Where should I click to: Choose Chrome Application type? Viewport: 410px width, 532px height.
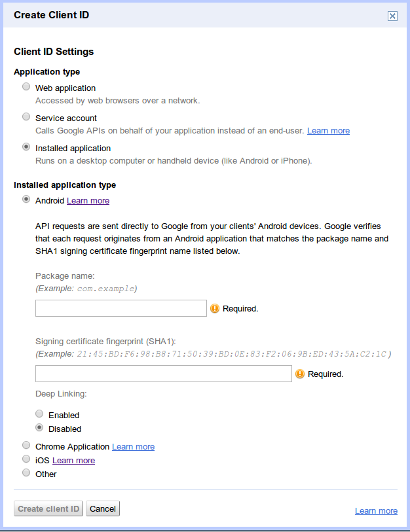click(26, 446)
